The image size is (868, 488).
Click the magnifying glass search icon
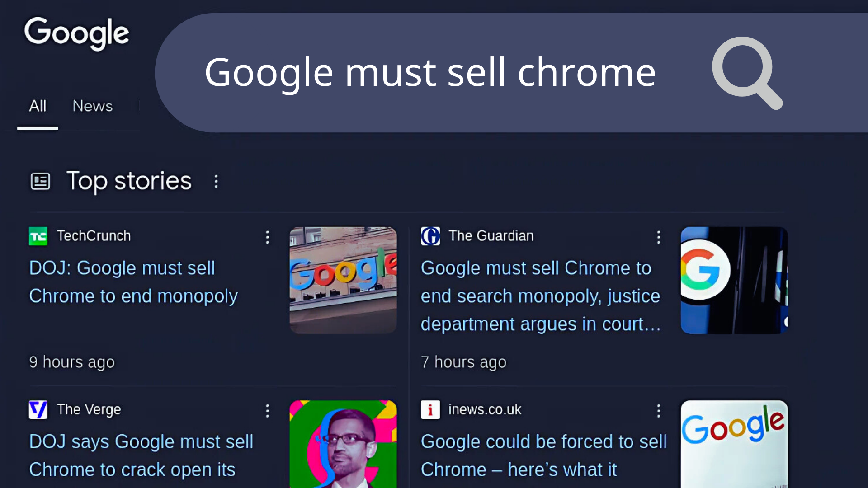(747, 73)
